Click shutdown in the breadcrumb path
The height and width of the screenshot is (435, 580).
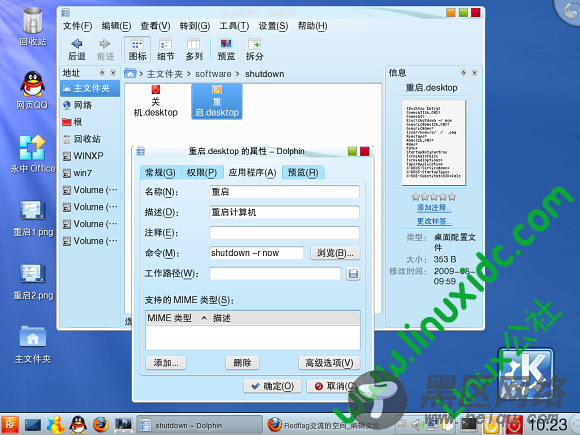pos(264,74)
